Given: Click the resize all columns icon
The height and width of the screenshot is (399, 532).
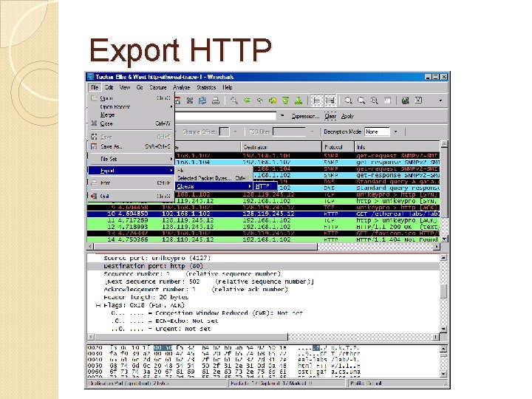Looking at the screenshot, I should 387,100.
